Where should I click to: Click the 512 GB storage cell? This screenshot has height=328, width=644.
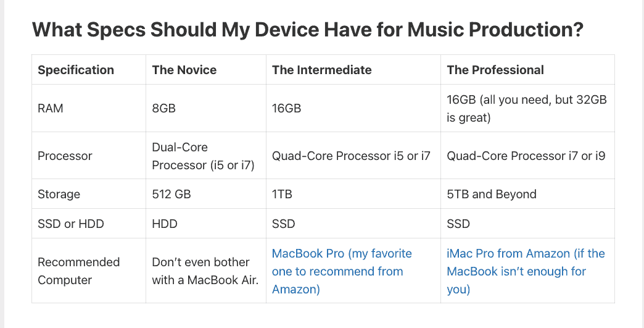[171, 194]
